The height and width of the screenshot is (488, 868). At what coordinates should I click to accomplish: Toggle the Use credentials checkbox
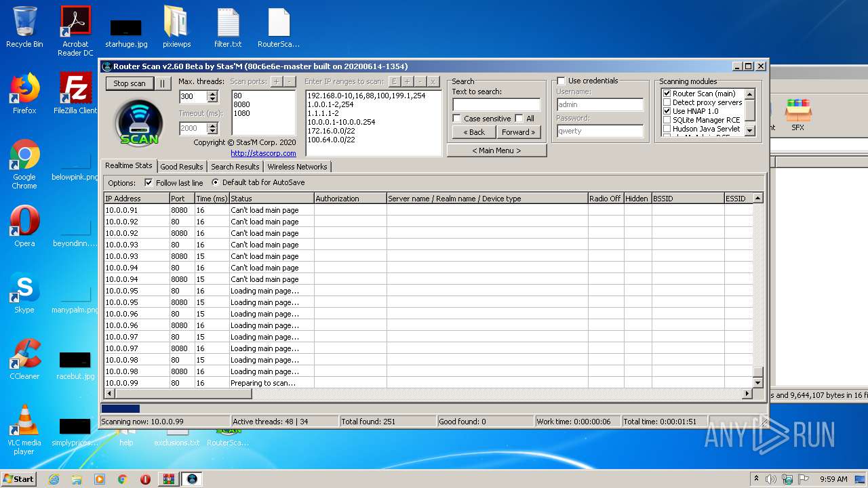[x=561, y=81]
